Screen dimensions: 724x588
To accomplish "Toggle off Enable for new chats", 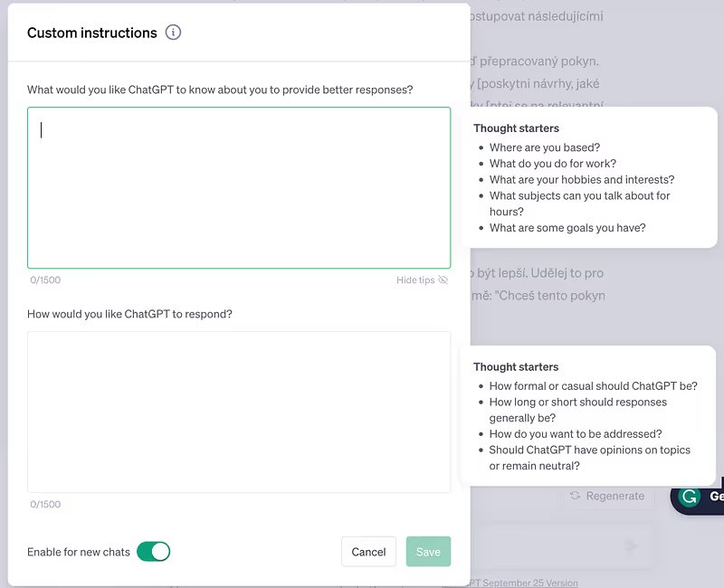I will (153, 552).
